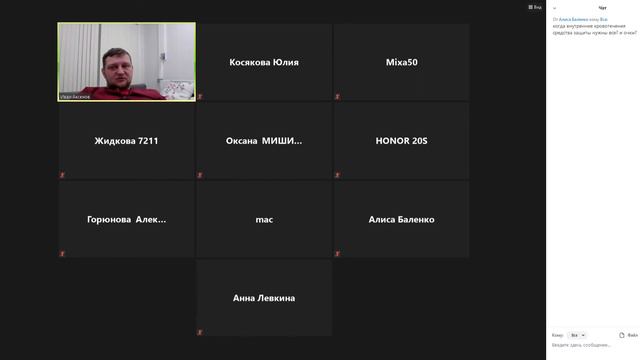The width and height of the screenshot is (640, 360).
Task: Click muted microphone icon on HONOR 20S tile
Action: coord(337,175)
